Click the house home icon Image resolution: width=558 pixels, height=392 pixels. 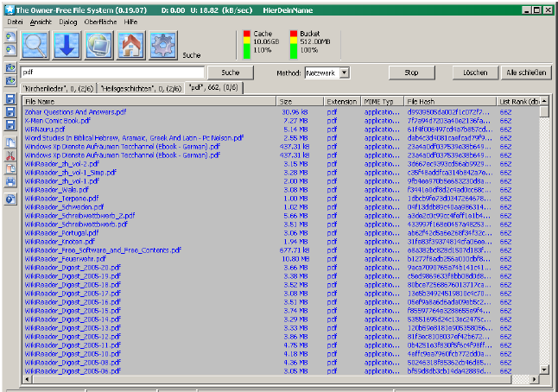coord(130,44)
